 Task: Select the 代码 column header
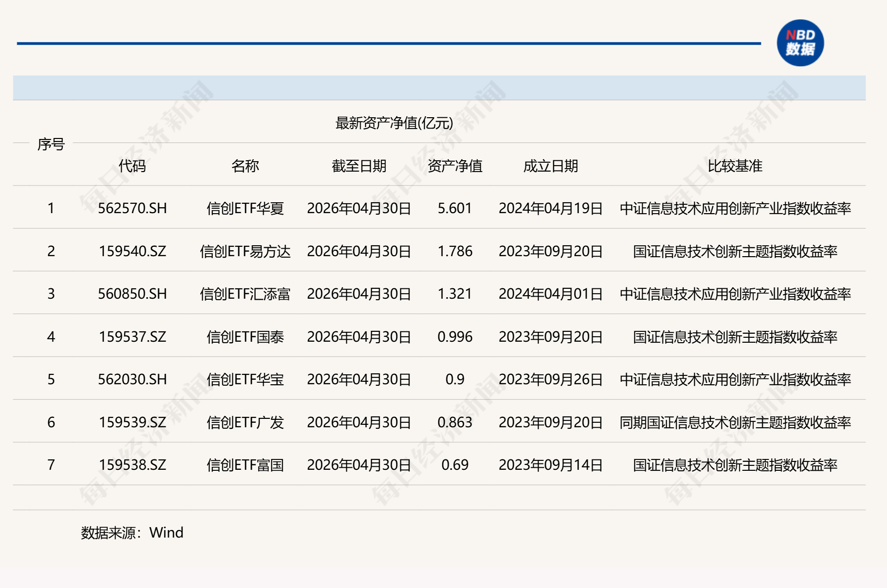tap(132, 166)
